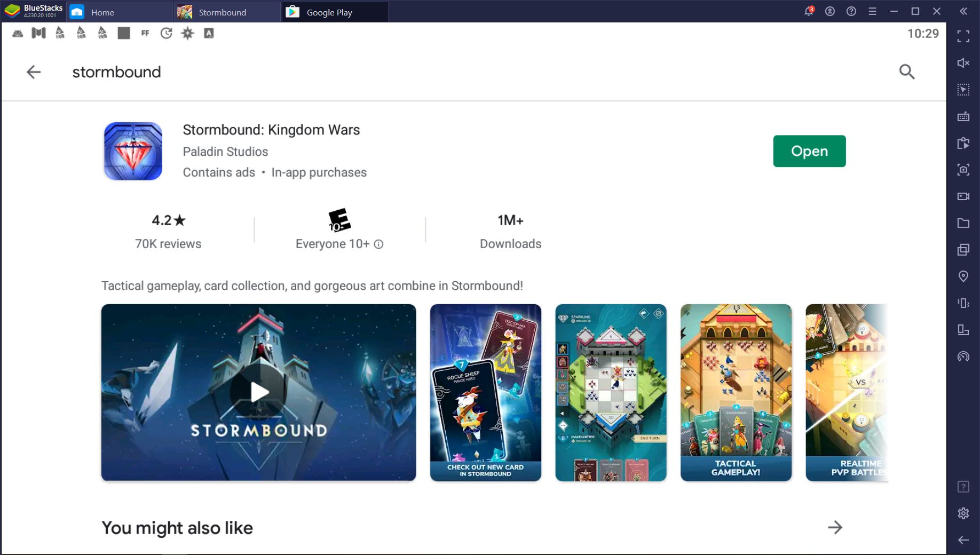Click the star-burst status bar icon
Viewport: 980px width, 555px height.
[188, 33]
